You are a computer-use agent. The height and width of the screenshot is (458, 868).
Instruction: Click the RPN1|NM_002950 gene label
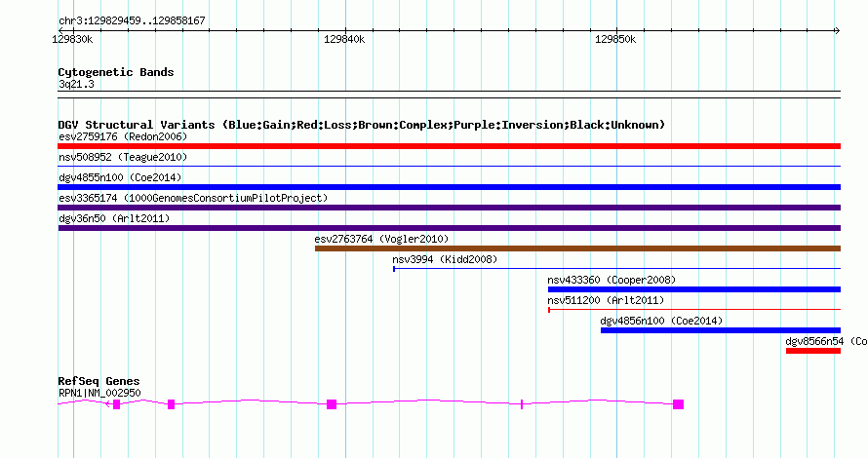coord(99,393)
